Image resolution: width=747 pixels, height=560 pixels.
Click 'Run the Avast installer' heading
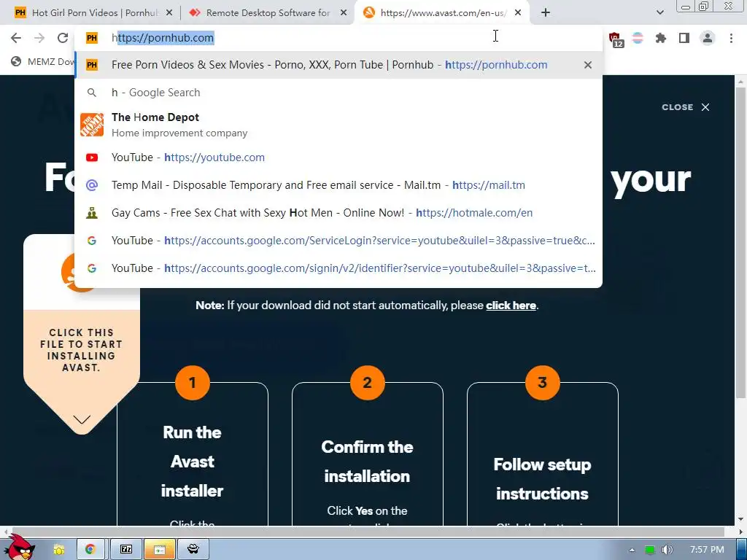tap(193, 462)
